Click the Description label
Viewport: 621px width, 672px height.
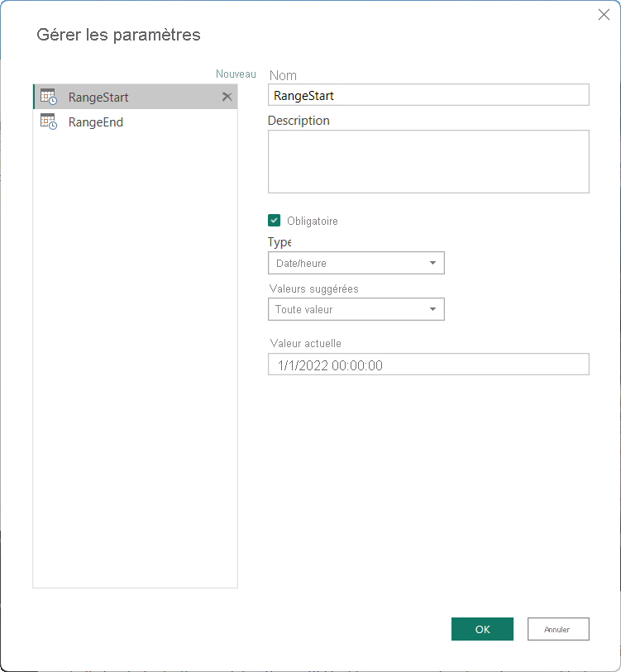point(299,121)
